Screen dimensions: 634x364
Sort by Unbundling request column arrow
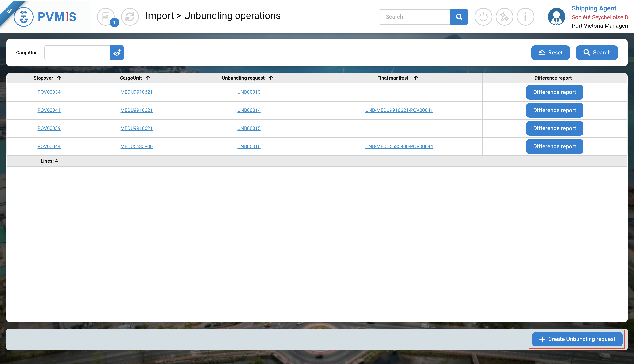(x=271, y=78)
